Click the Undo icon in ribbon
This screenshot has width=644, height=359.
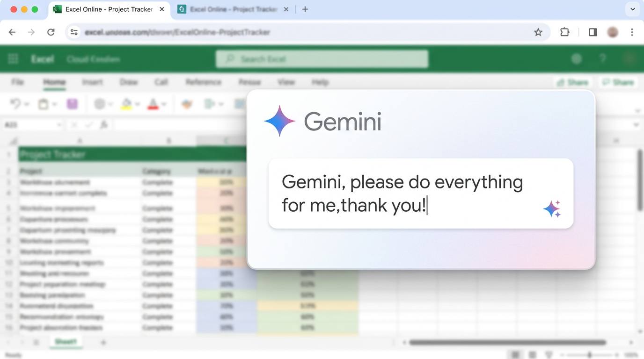(x=15, y=104)
